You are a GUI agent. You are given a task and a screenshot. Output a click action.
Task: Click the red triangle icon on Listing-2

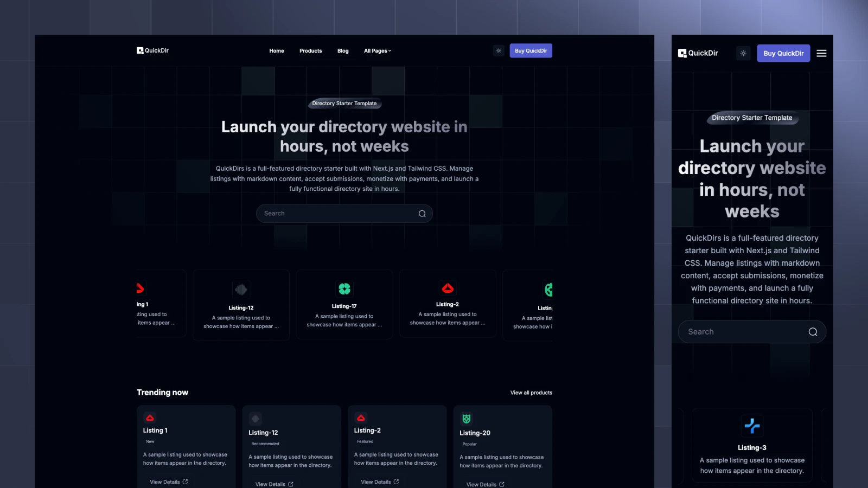(x=448, y=288)
